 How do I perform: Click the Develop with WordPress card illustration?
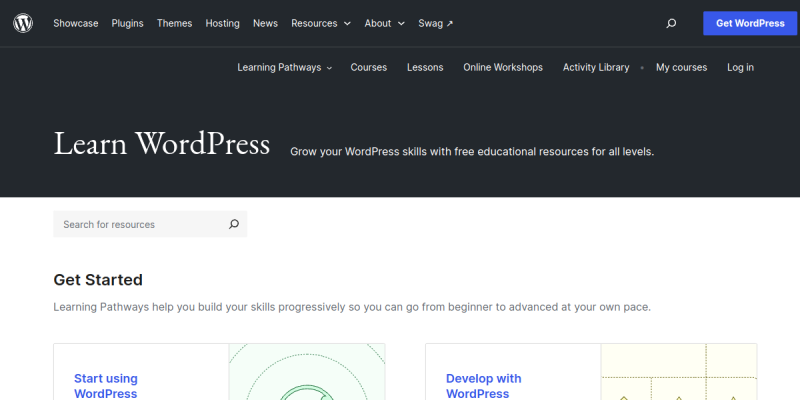tap(679, 372)
